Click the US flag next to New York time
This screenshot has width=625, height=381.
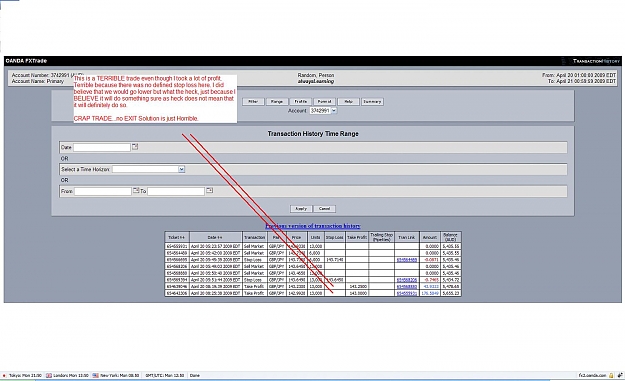point(96,375)
